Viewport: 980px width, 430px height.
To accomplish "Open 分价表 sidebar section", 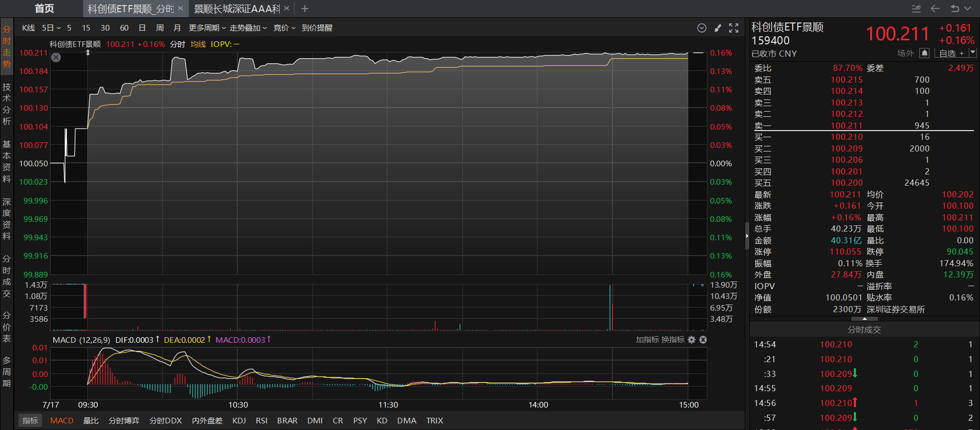I will coord(7,327).
